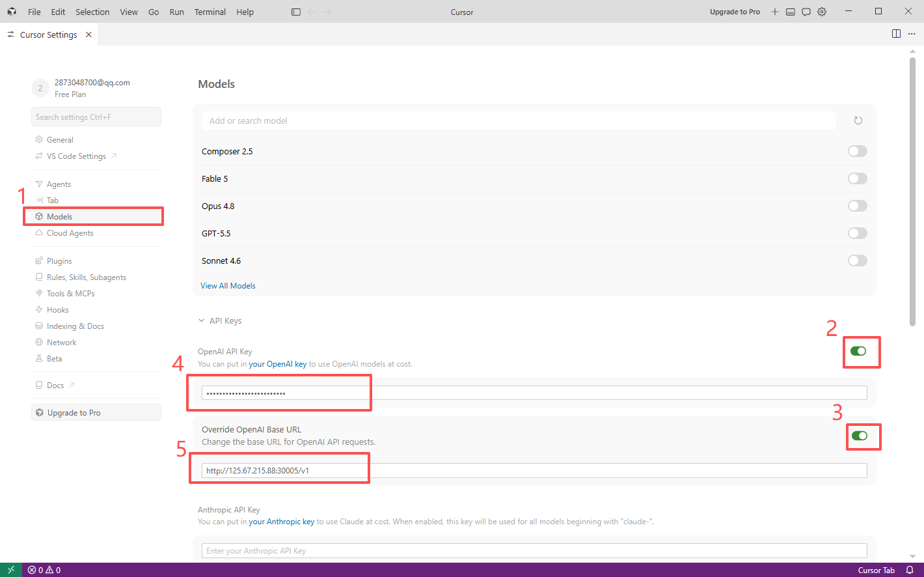Click the Anthropic API Key input field
924x577 pixels.
534,551
